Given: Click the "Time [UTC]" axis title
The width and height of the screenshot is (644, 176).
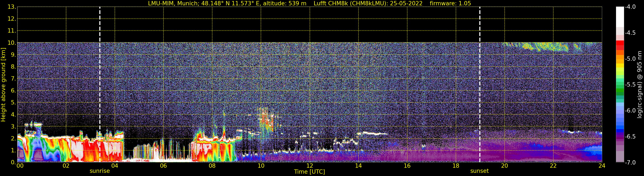Looking at the screenshot, I should point(310,172).
